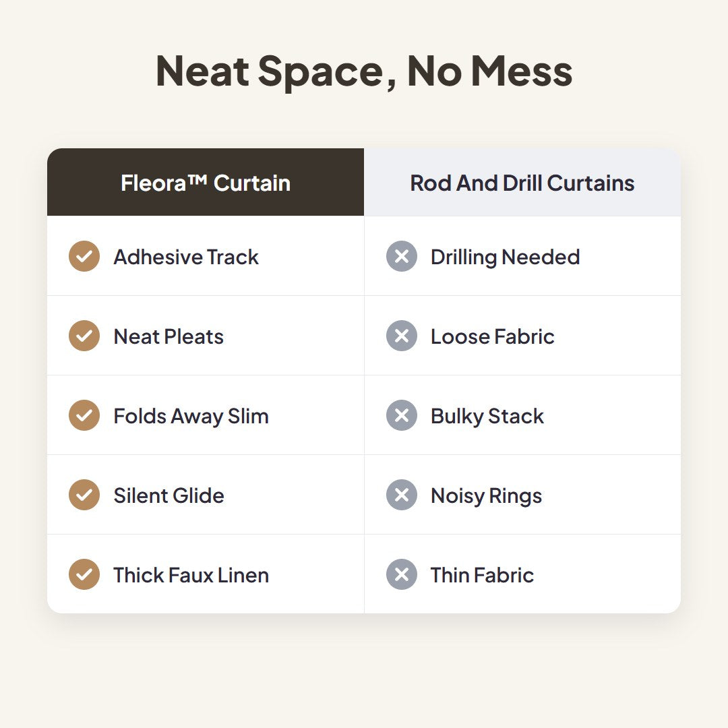Click the X icon beside Bulky Stack
The image size is (728, 728).
click(x=402, y=415)
